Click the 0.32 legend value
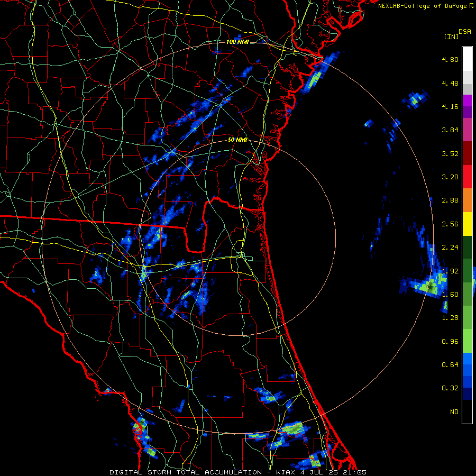 coord(450,388)
